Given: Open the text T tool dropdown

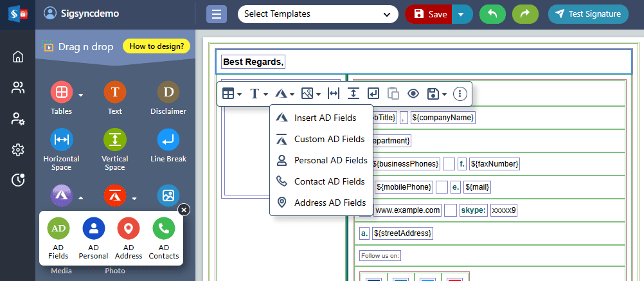Looking at the screenshot, I should coord(259,94).
